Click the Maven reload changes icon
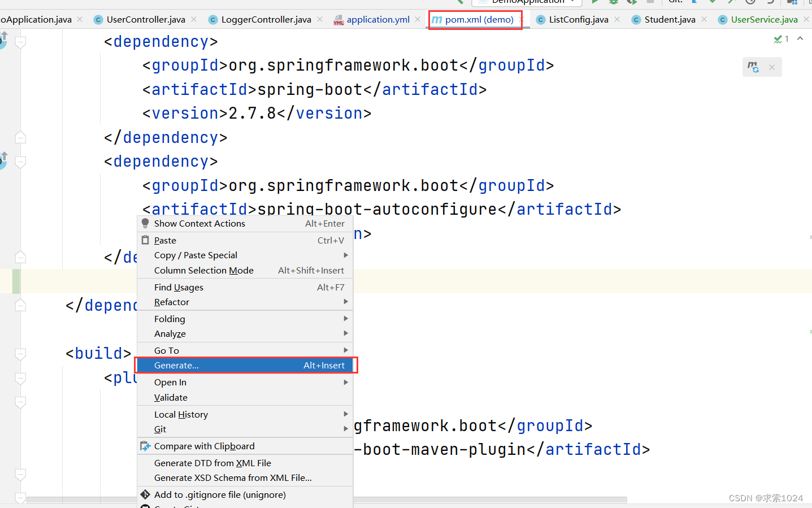 (753, 67)
